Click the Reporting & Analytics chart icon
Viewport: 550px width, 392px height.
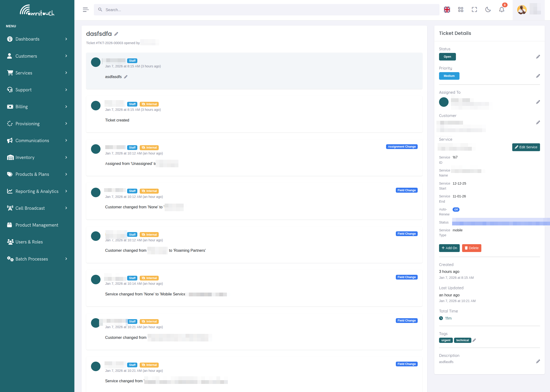coord(10,191)
